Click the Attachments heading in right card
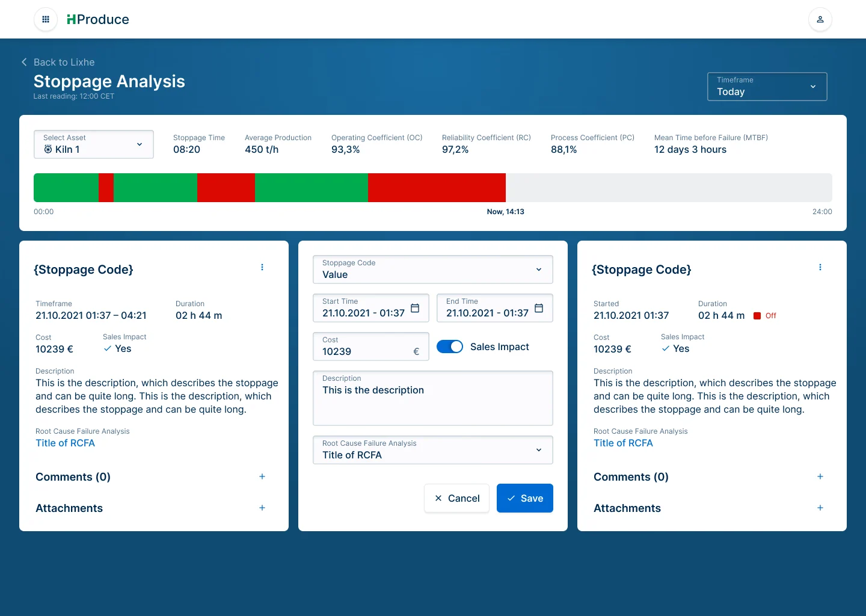The height and width of the screenshot is (616, 866). click(x=627, y=508)
